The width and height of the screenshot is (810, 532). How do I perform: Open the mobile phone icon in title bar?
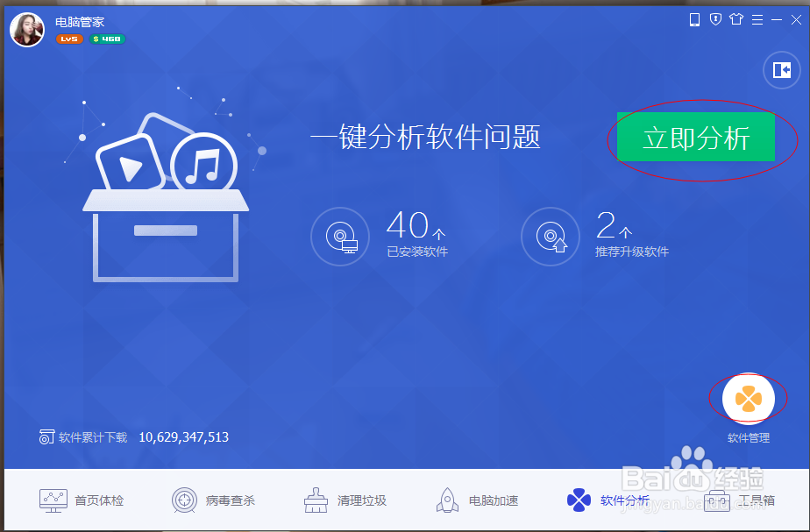(695, 19)
